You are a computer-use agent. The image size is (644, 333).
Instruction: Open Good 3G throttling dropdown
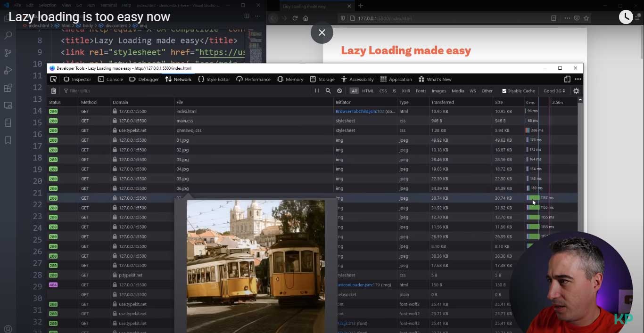(x=554, y=91)
